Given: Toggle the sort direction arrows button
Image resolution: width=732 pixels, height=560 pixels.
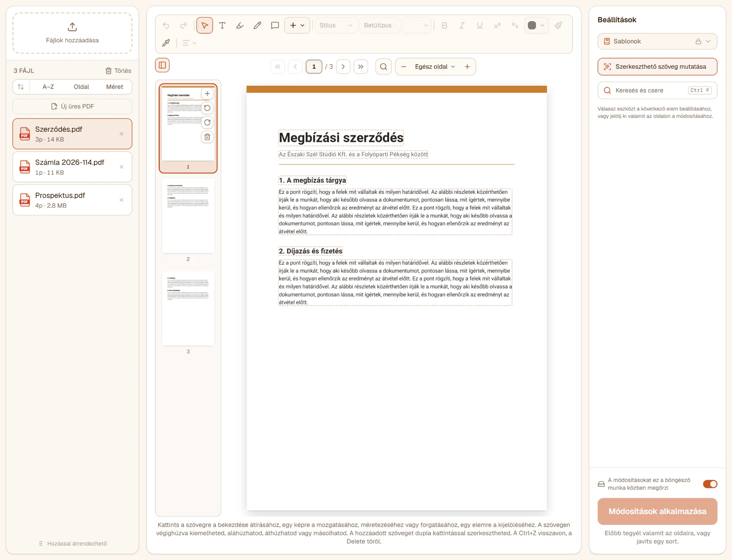Looking at the screenshot, I should pyautogui.click(x=21, y=87).
